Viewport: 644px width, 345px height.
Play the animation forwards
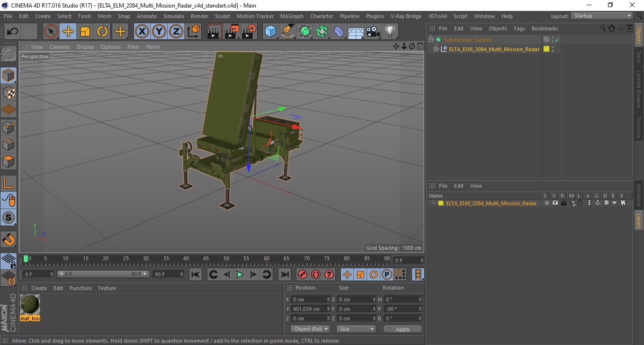pos(240,274)
